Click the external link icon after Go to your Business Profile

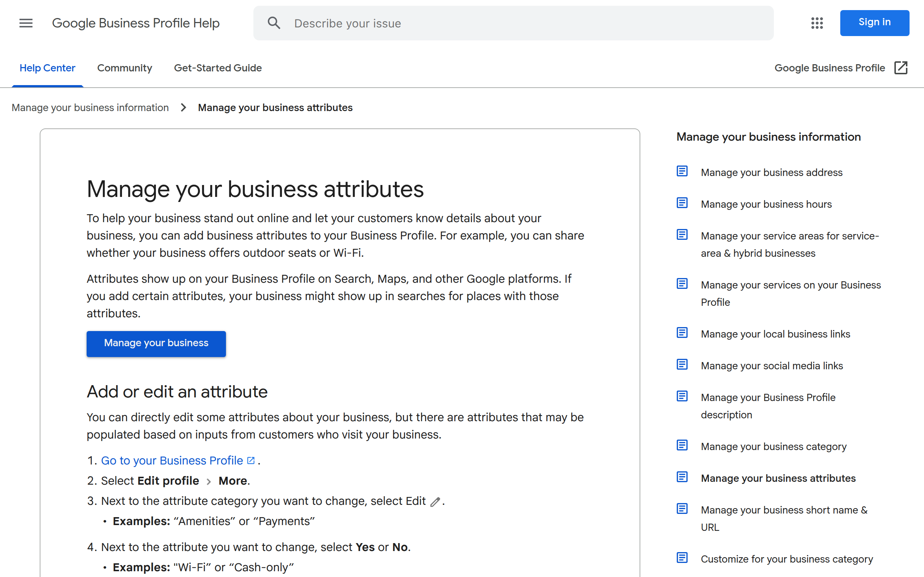(250, 460)
